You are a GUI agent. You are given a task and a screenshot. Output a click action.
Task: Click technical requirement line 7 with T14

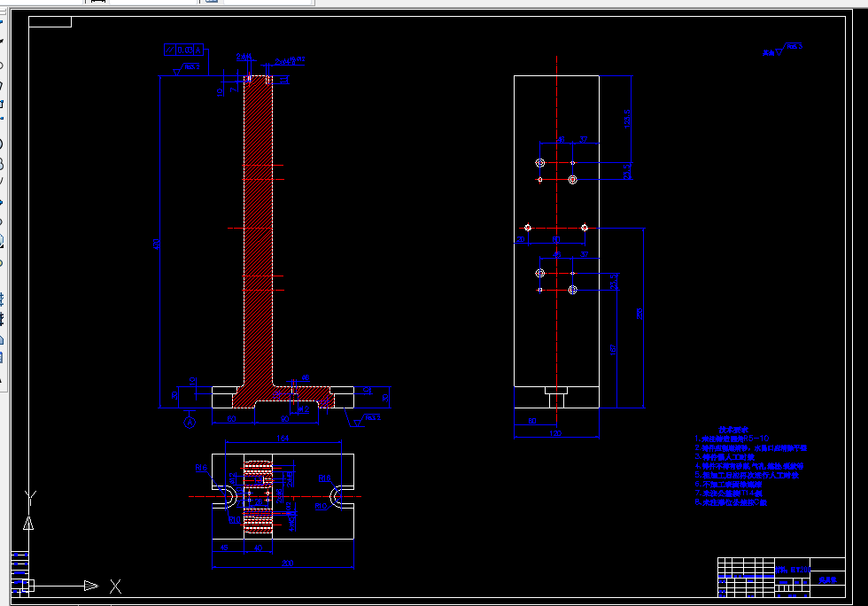[x=728, y=493]
